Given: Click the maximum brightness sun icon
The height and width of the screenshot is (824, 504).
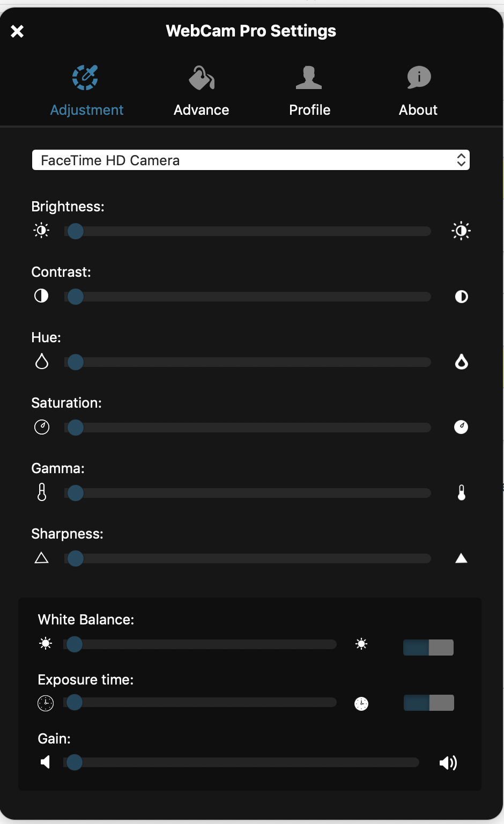Looking at the screenshot, I should (461, 231).
